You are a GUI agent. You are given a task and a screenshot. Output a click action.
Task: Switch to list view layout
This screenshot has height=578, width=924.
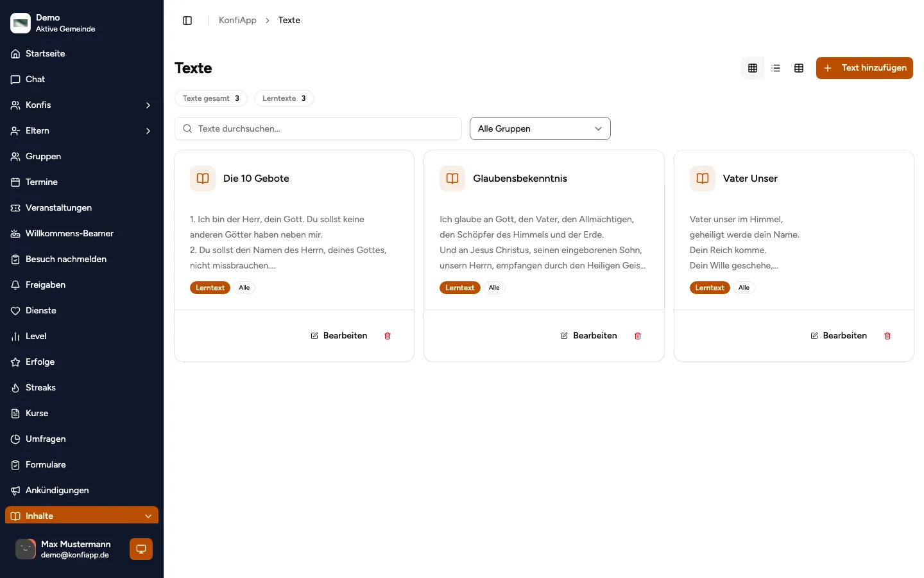tap(776, 68)
